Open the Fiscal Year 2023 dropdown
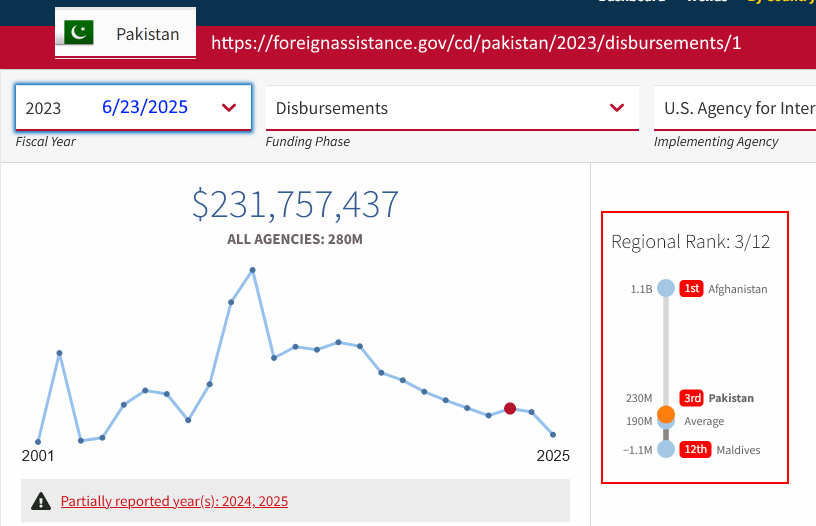Screen dimensions: 816x526 (133, 107)
